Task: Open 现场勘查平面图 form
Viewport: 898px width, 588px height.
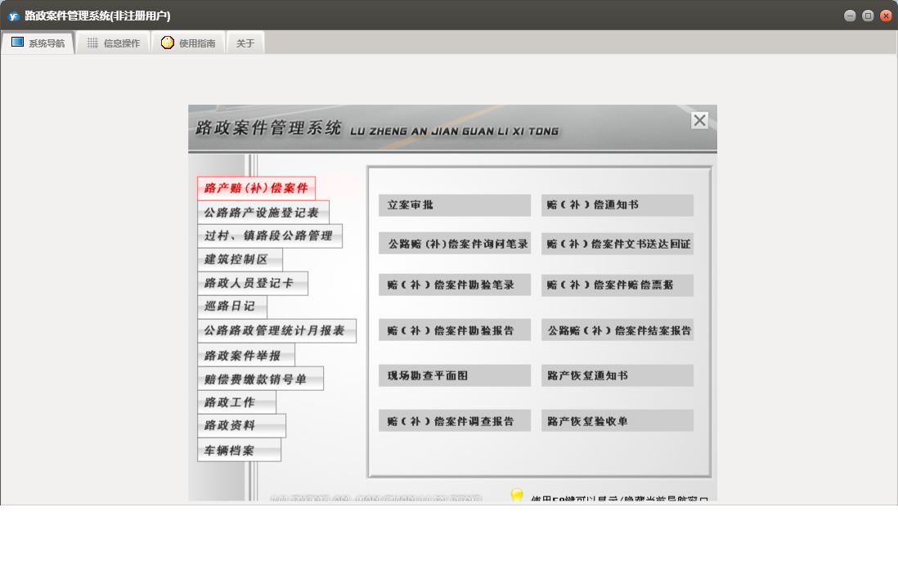Action: pyautogui.click(x=455, y=376)
